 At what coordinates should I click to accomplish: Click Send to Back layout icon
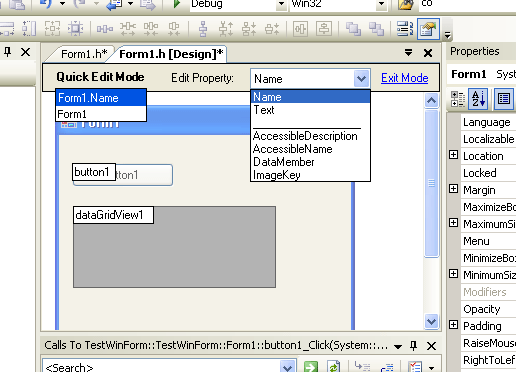tap(376, 29)
